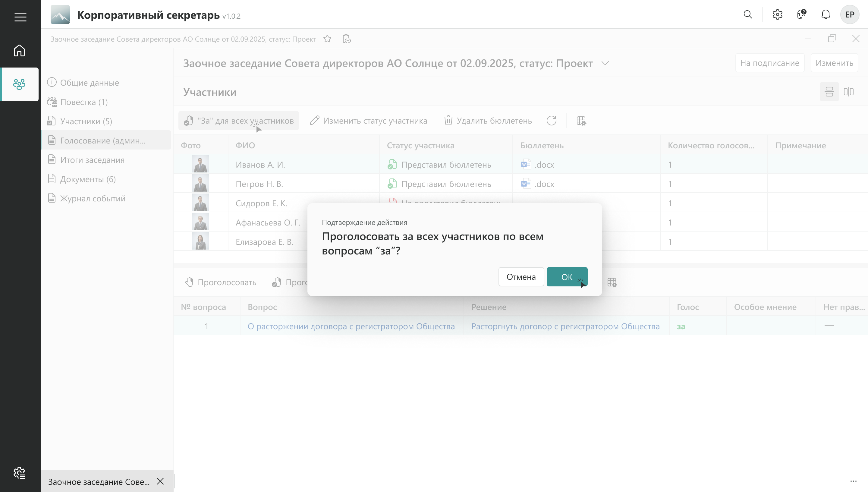The image size is (868, 492).
Task: Select Документы (6) in the side menu
Action: [x=88, y=179]
